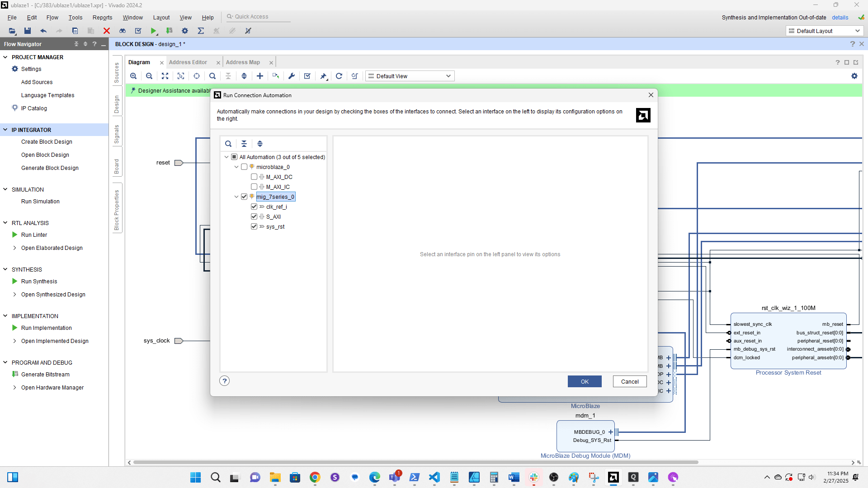Uncheck the clk_ref_i checkbox
Screen dimensions: 868x488
(x=254, y=206)
